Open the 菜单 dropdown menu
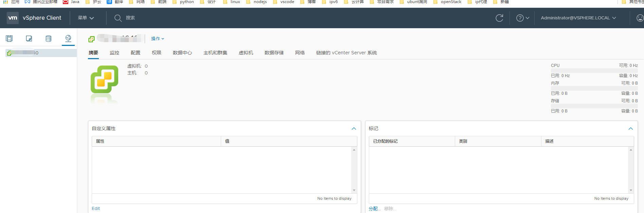 click(86, 18)
